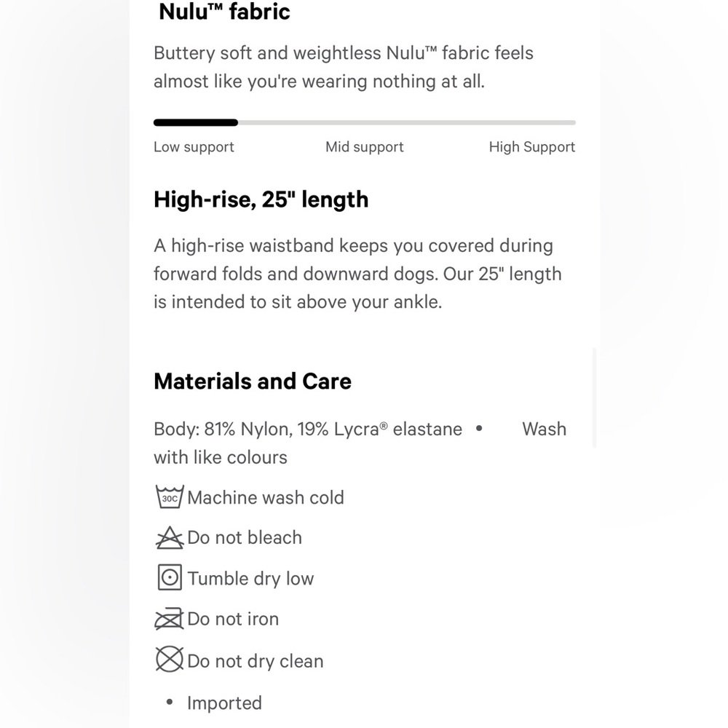Screen dimensions: 728x728
Task: Click the vertical scrollbar on right edge
Action: 594,397
